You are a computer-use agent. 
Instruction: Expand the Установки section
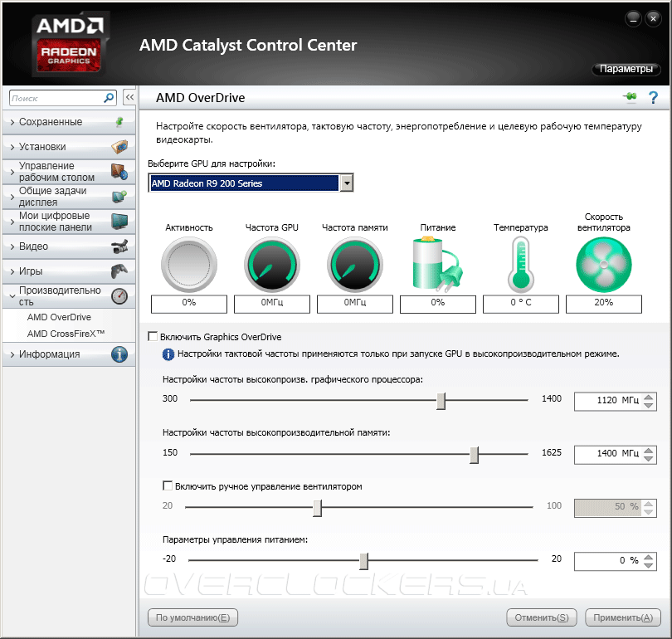coord(12,147)
